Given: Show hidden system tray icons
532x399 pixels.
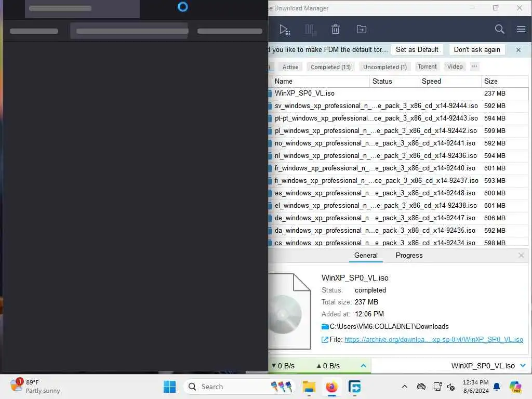Looking at the screenshot, I should click(x=404, y=387).
